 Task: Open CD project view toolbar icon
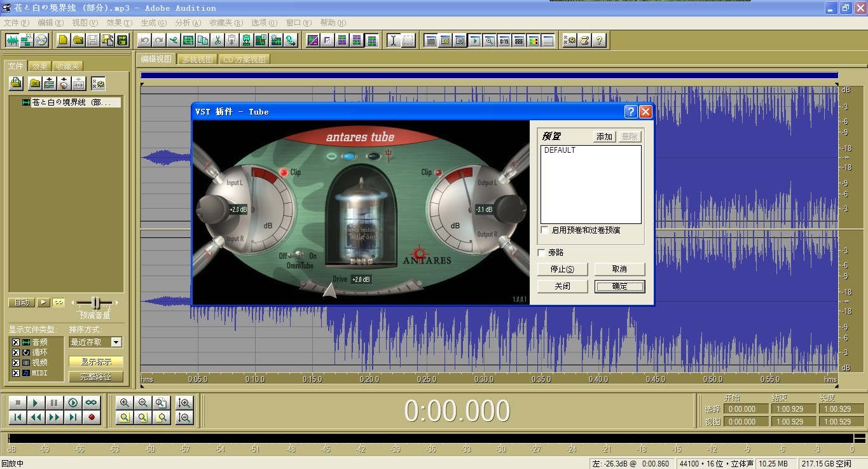pyautogui.click(x=41, y=40)
